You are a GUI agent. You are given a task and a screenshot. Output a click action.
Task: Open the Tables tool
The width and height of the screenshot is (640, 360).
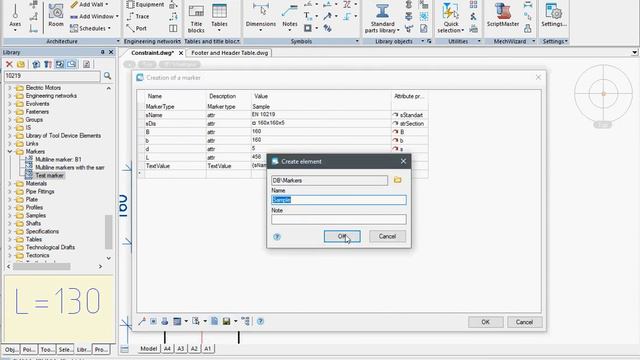[219, 17]
